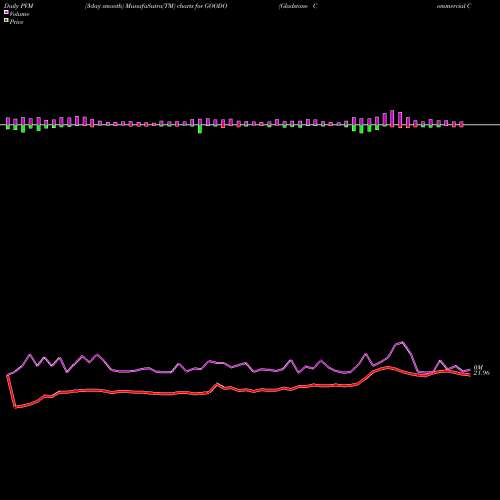Click the "21.96" price value label
Image resolution: width=500 pixels, height=500 pixels.
(x=481, y=373)
